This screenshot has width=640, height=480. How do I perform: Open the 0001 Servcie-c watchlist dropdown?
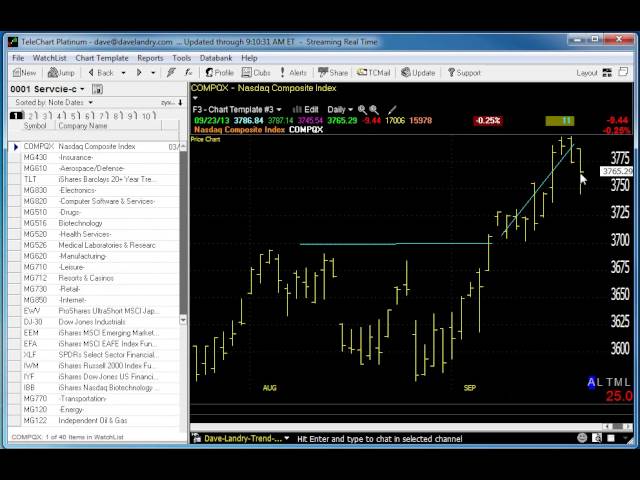coord(82,89)
